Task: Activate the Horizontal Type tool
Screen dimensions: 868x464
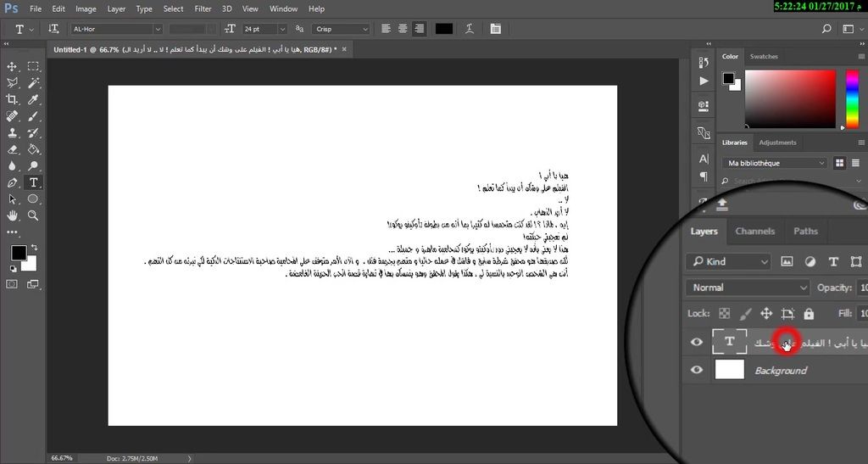Action: coord(33,182)
